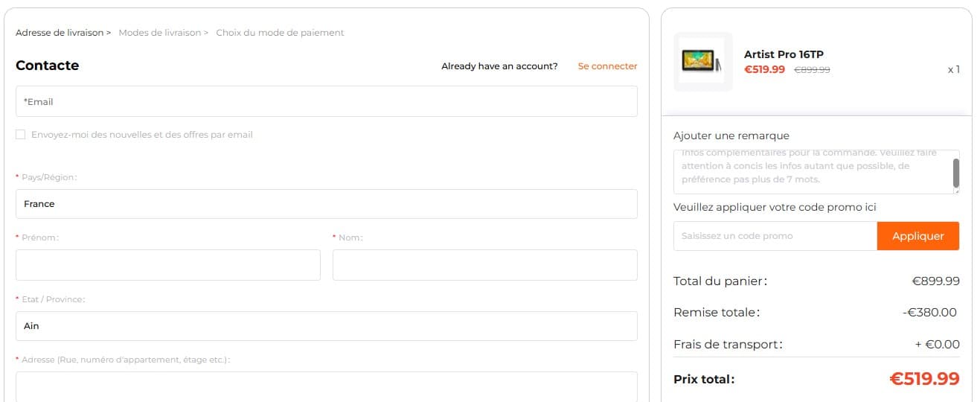Switch to the Modes de livraison step

tap(160, 33)
